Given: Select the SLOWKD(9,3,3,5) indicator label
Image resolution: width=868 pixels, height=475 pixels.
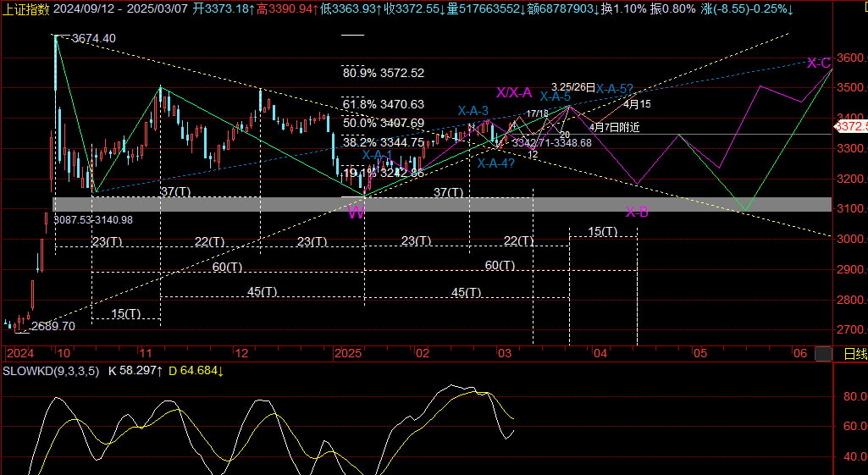Looking at the screenshot, I should [x=51, y=371].
